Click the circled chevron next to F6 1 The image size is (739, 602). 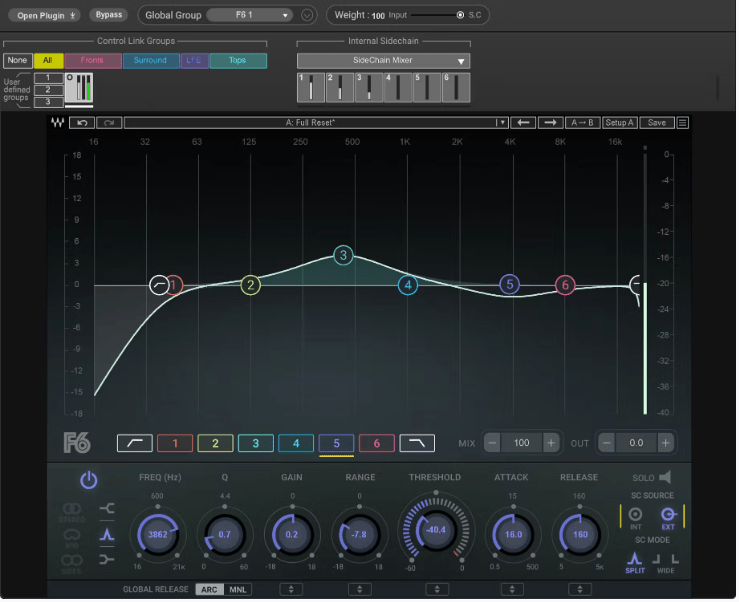[307, 16]
